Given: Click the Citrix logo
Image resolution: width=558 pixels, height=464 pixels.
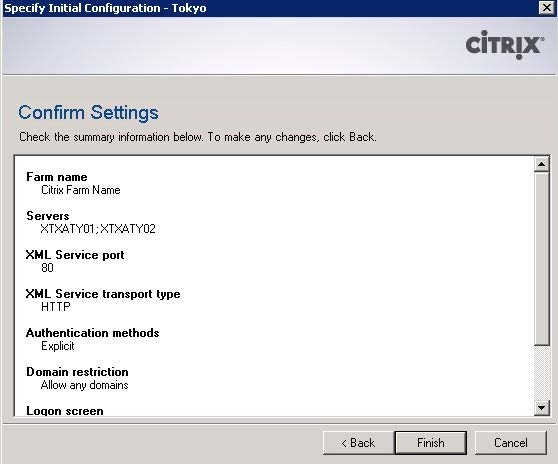Looking at the screenshot, I should click(505, 45).
